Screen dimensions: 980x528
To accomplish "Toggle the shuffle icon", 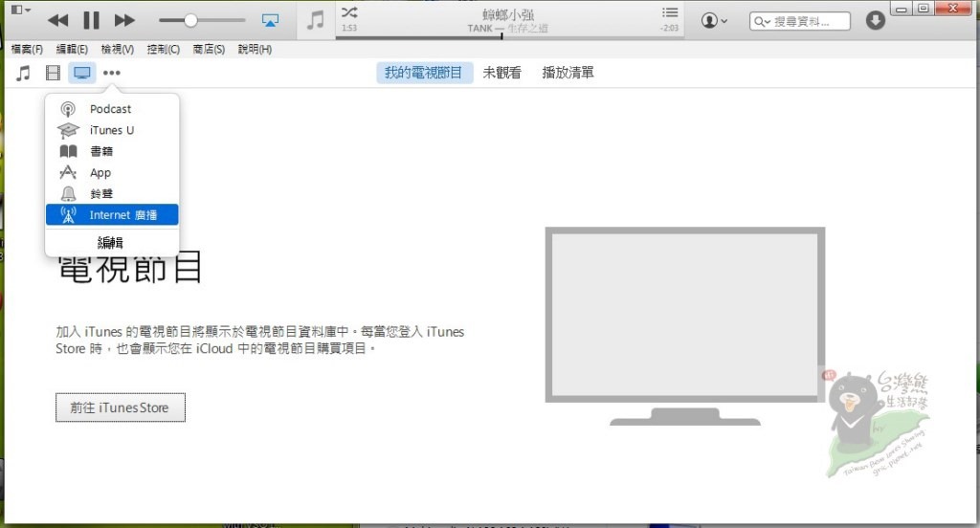I will point(349,11).
